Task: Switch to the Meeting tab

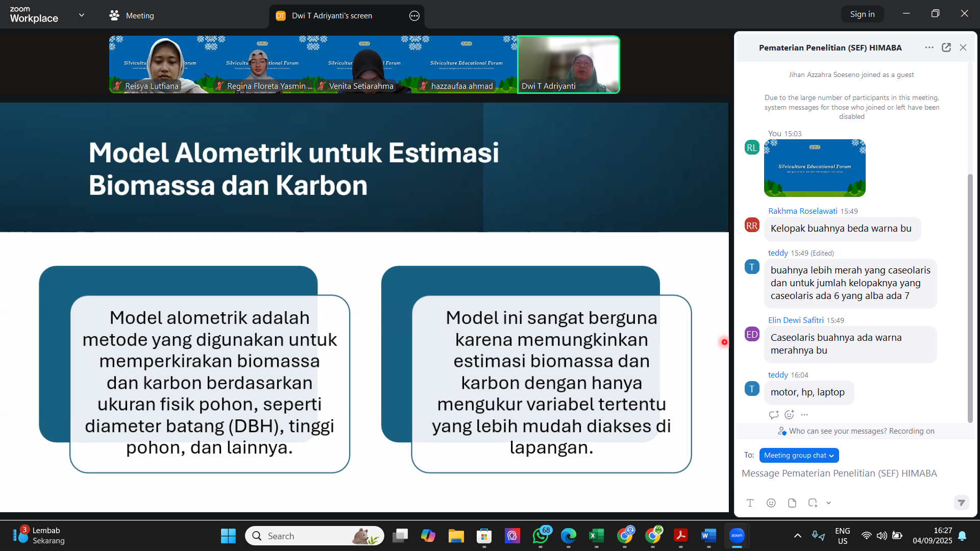Action: point(132,16)
